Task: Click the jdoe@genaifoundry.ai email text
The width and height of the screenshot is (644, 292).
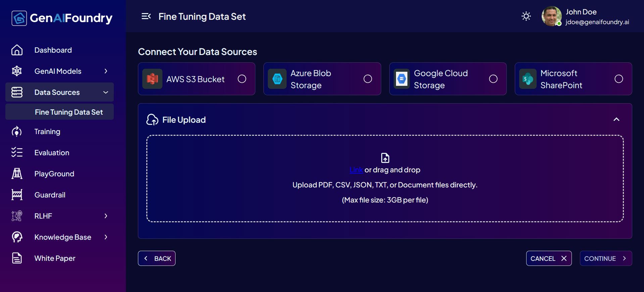Action: tap(597, 22)
